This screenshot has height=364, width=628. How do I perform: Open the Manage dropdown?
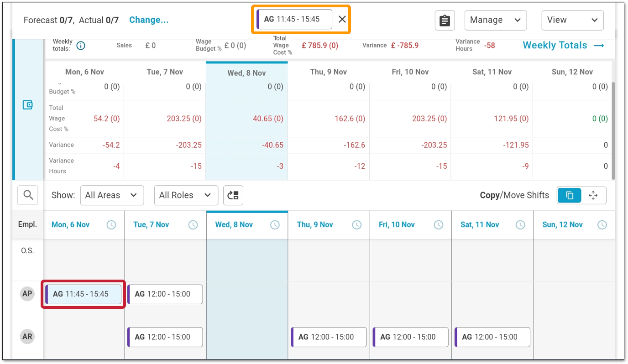pos(495,20)
